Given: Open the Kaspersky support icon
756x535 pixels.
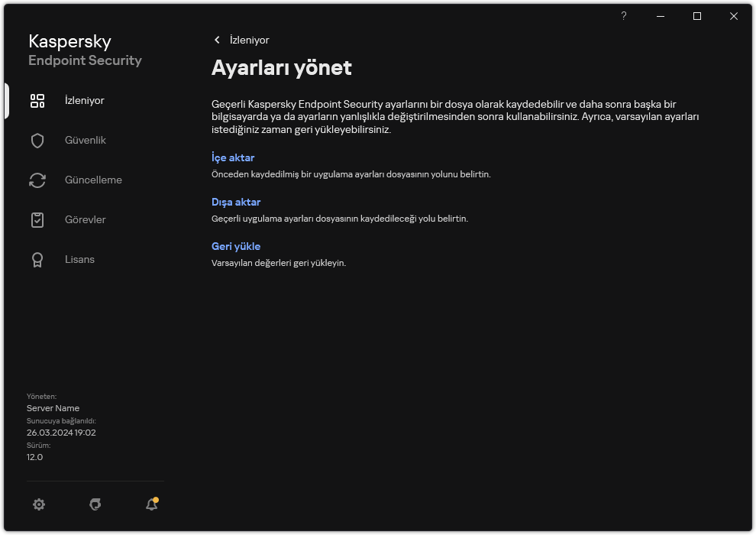Looking at the screenshot, I should point(95,504).
